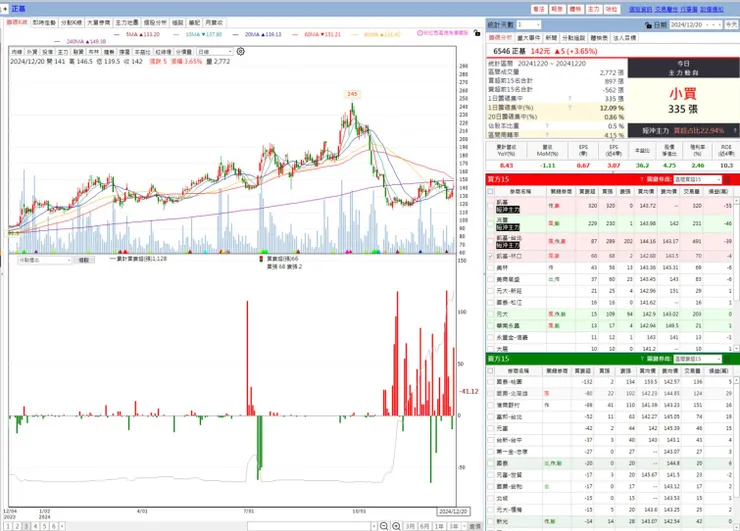Select the 1年 range button
Viewport: 740px width, 531px height.
[x=439, y=526]
